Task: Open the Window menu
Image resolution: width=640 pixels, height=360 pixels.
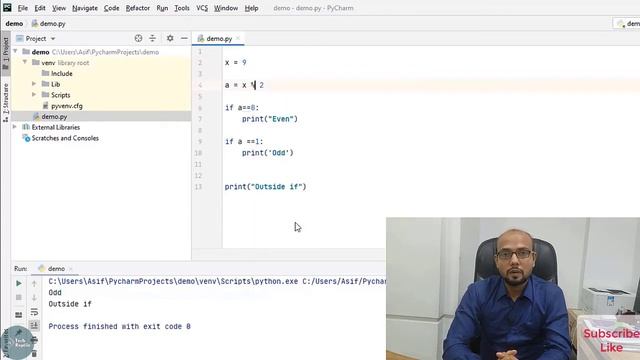Action: pyautogui.click(x=226, y=8)
